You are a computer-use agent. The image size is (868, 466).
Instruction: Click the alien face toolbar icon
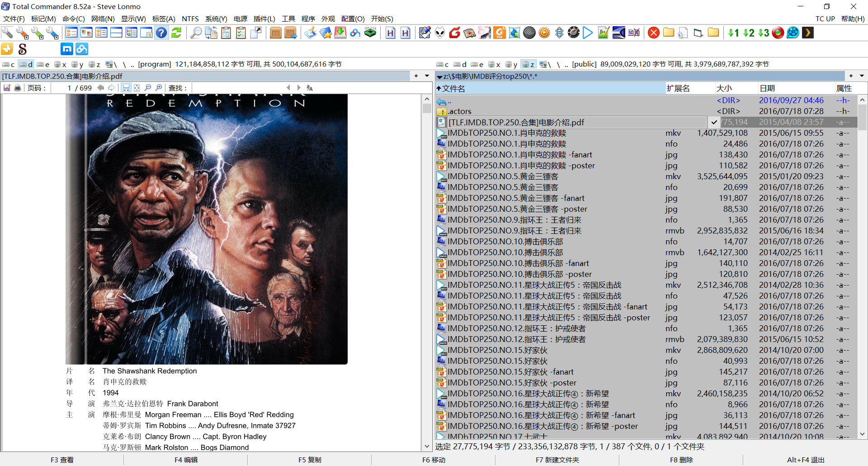click(440, 33)
